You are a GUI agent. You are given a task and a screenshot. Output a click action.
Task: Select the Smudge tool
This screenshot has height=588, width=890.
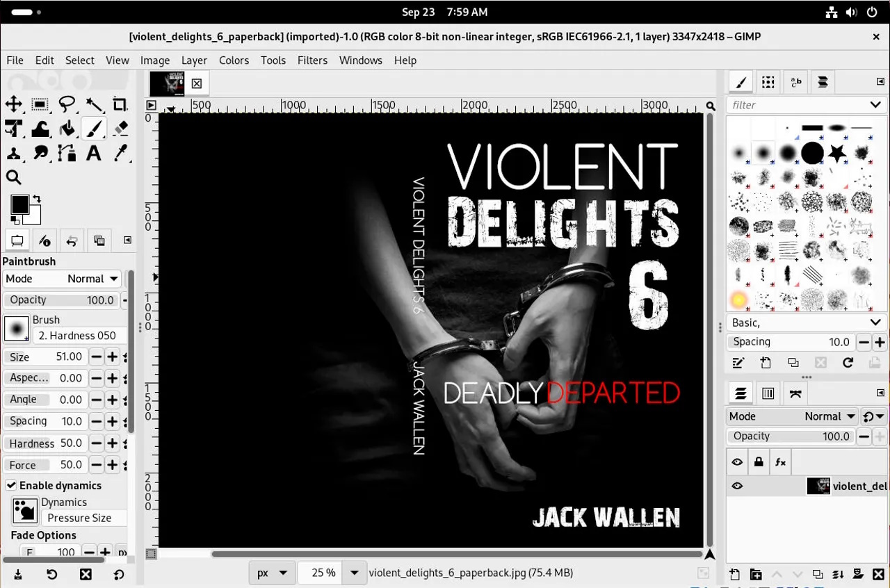point(40,153)
